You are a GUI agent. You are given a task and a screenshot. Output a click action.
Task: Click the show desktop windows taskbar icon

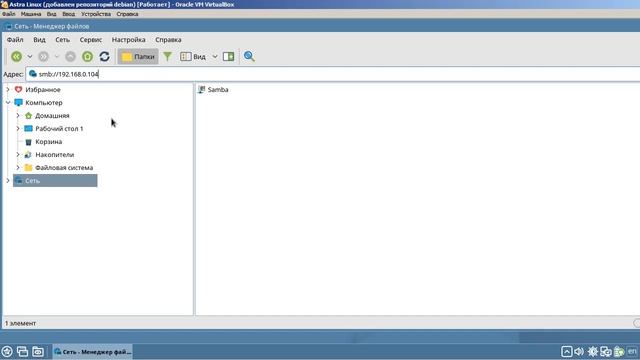click(x=22, y=351)
